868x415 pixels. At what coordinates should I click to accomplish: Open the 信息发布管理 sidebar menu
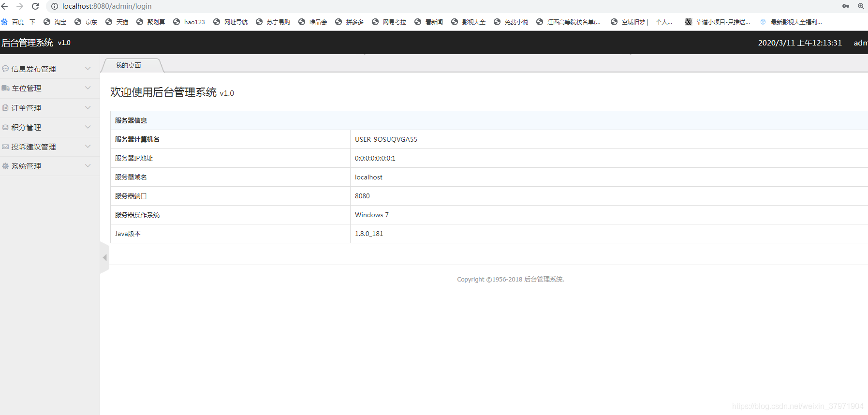tap(49, 69)
